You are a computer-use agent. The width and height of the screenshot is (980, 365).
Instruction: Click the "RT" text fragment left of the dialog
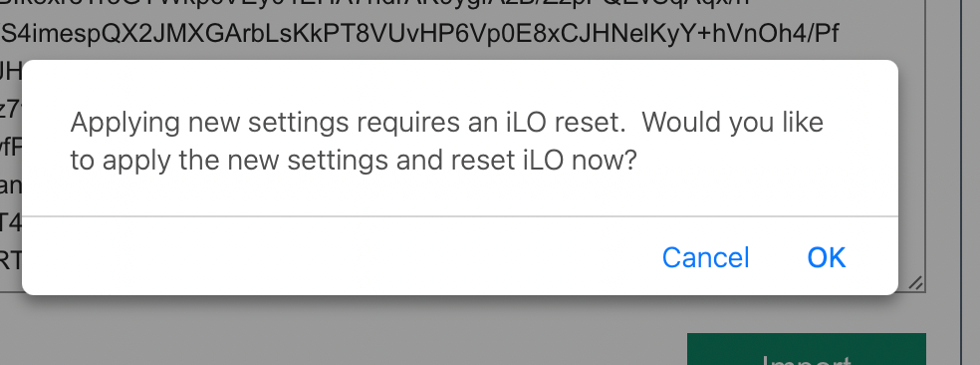pos(11,261)
